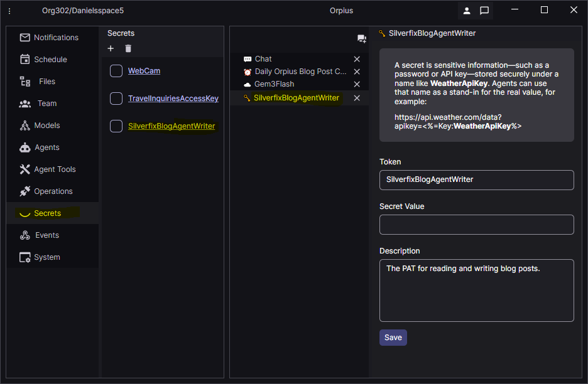Screen dimensions: 588x384
Task: Click the delete secret trash icon
Action: pos(128,49)
